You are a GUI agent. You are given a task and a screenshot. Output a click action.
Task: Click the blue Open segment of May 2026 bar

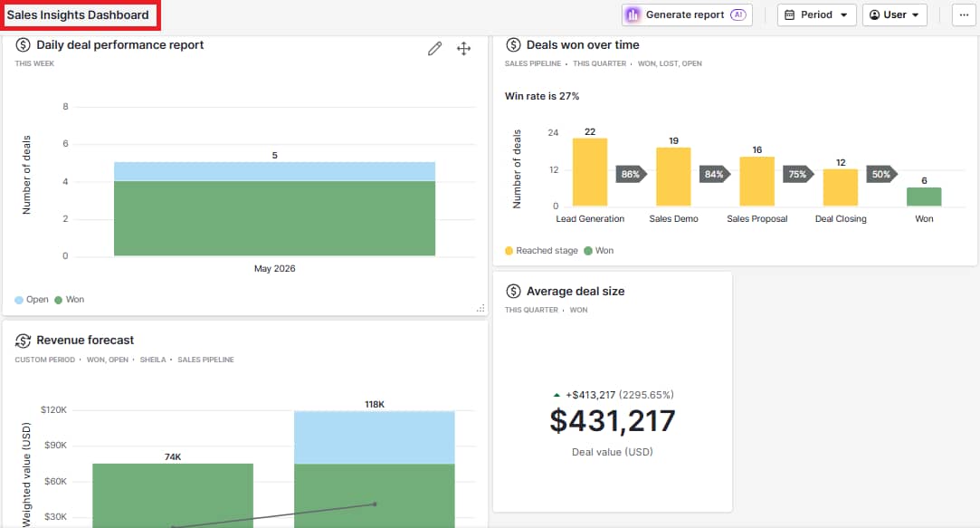(274, 171)
